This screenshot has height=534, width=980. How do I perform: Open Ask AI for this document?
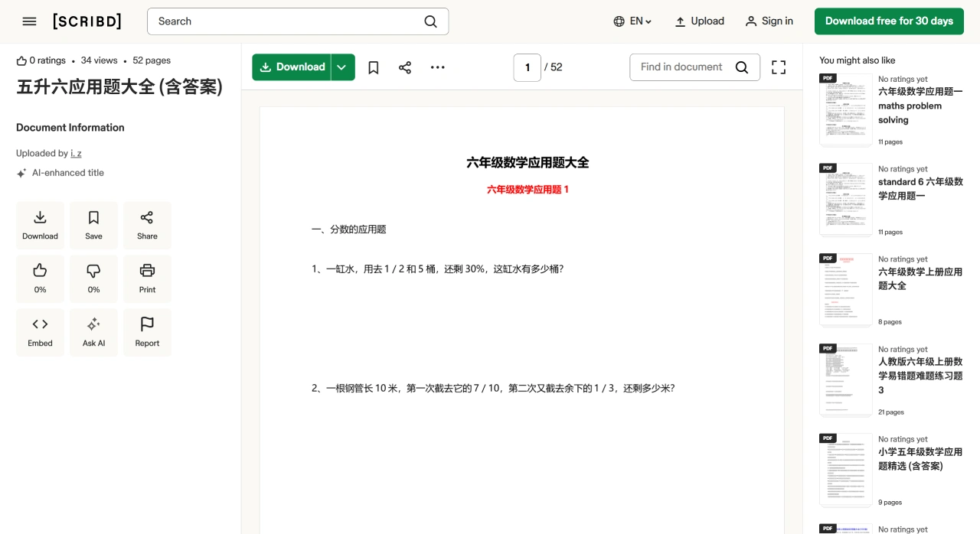coord(93,333)
